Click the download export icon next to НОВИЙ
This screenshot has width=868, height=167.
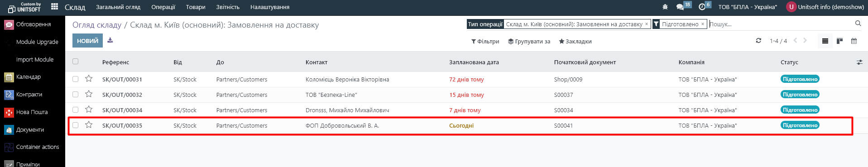click(x=110, y=40)
